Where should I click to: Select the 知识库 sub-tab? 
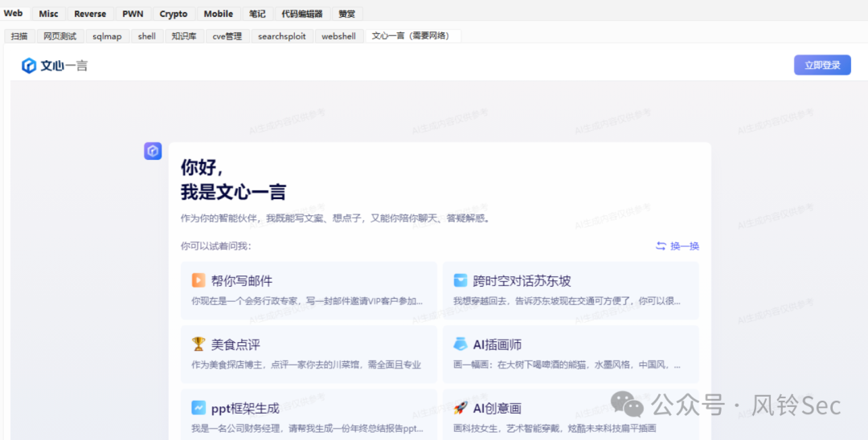184,36
